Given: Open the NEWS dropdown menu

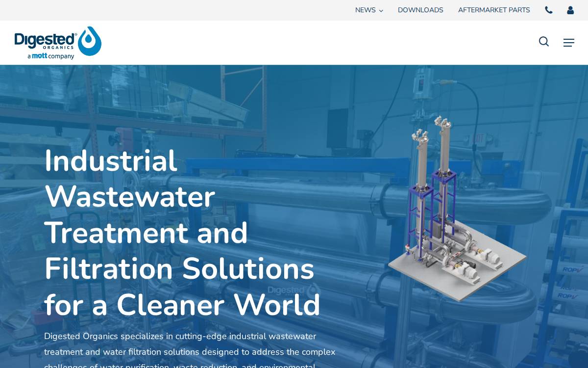Looking at the screenshot, I should [369, 10].
